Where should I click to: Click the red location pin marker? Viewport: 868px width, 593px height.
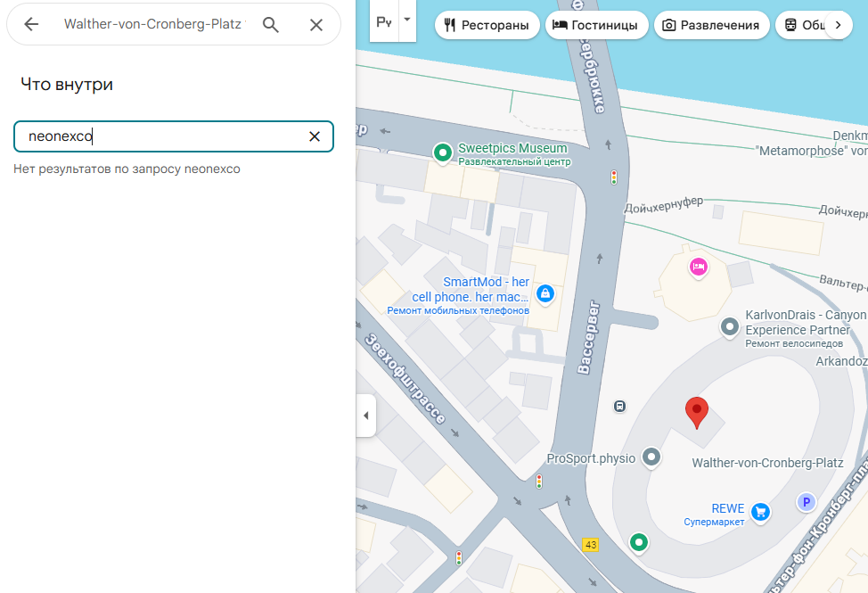tap(696, 411)
